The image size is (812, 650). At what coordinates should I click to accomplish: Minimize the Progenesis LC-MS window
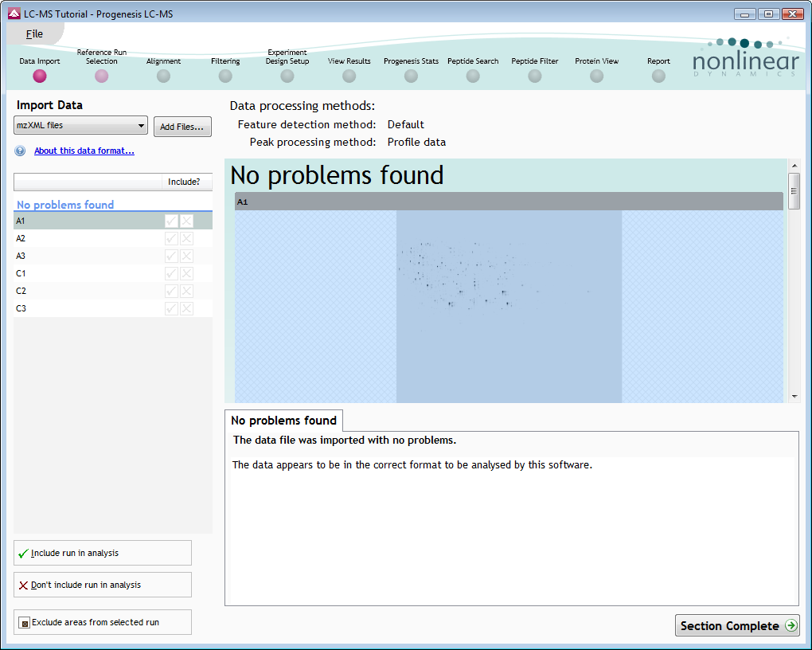pos(744,14)
